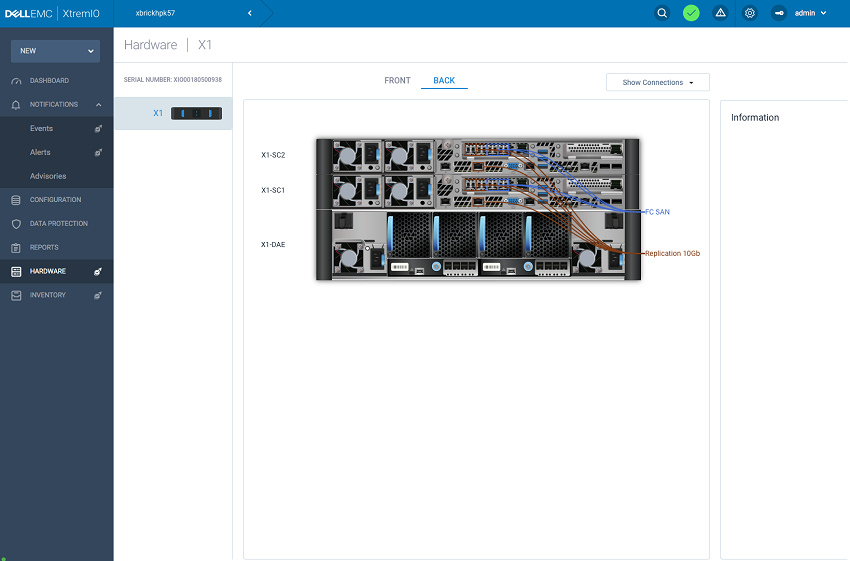Open the admin user dropdown
The image size is (850, 561).
click(810, 13)
